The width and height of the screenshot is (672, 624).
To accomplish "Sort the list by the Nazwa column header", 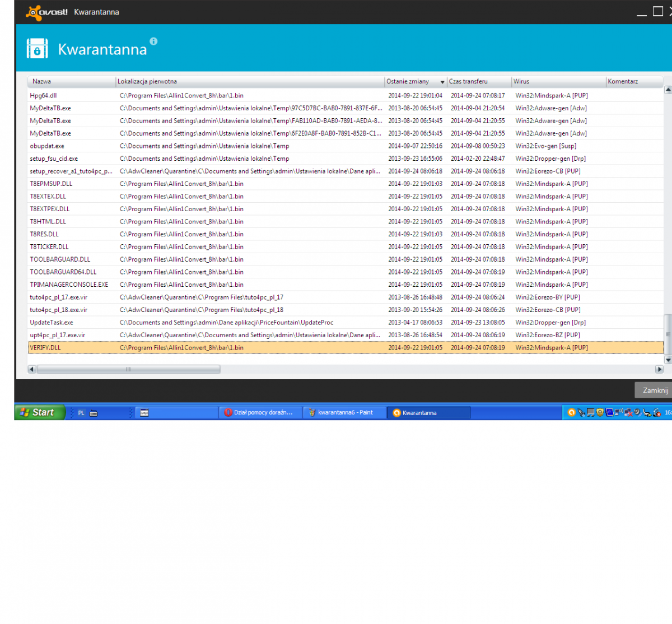I will click(x=72, y=82).
